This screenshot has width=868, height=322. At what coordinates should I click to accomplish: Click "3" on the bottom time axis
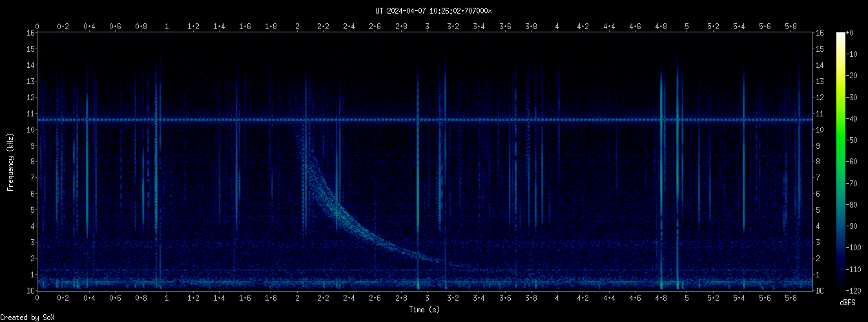point(427,298)
